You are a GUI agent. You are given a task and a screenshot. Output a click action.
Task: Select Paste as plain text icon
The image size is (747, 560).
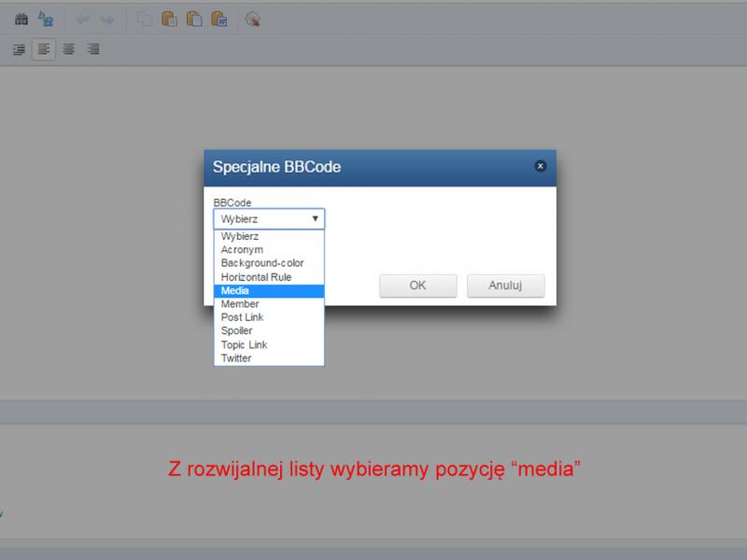[x=194, y=19]
